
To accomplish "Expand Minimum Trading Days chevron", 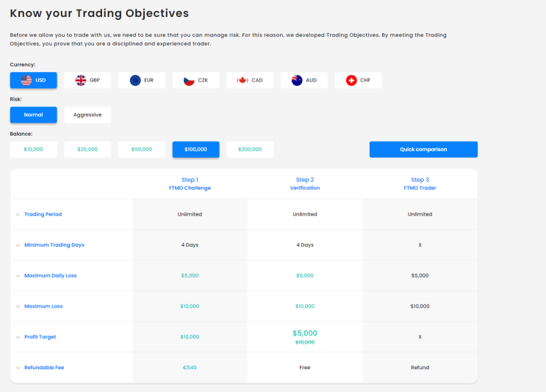I will pyautogui.click(x=18, y=245).
